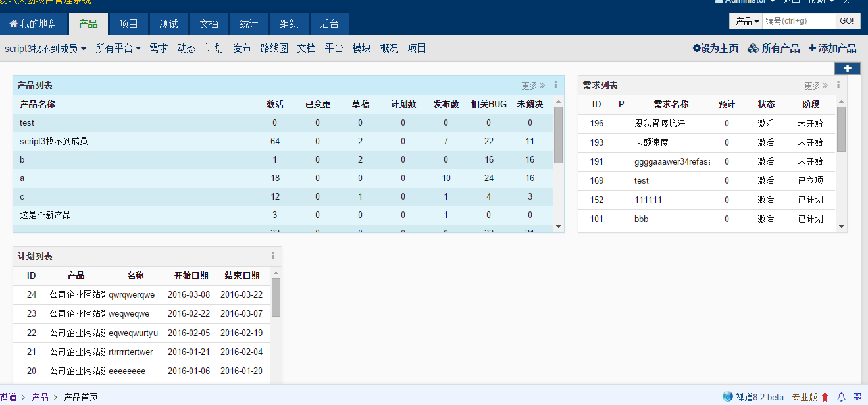Click 设为主页 gear link
This screenshot has width=868, height=405.
[715, 48]
